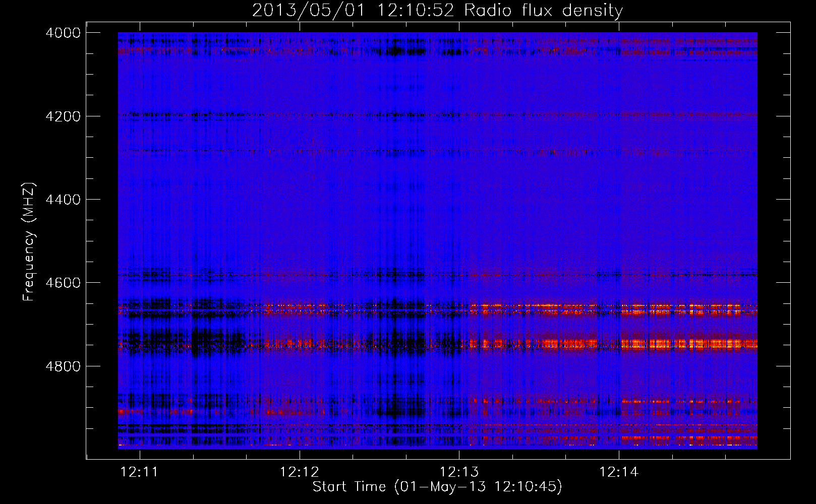Click the 4800 frequency tick label
Image resolution: width=816 pixels, height=504 pixels.
(x=63, y=366)
